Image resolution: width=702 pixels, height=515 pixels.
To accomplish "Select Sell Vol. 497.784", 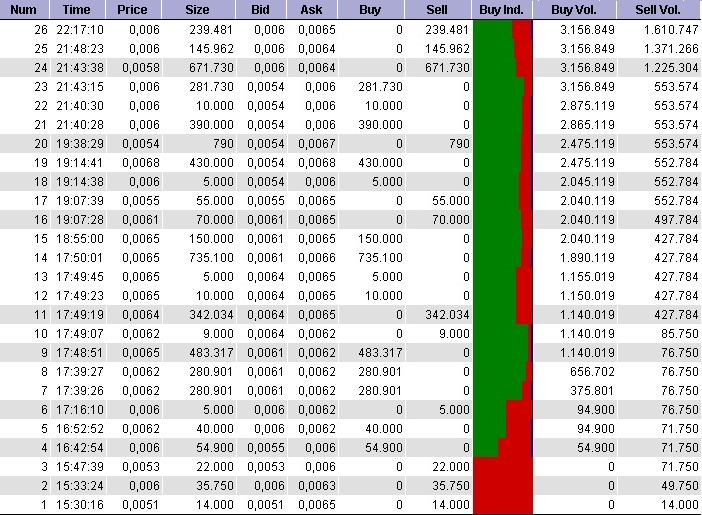I will [x=676, y=220].
